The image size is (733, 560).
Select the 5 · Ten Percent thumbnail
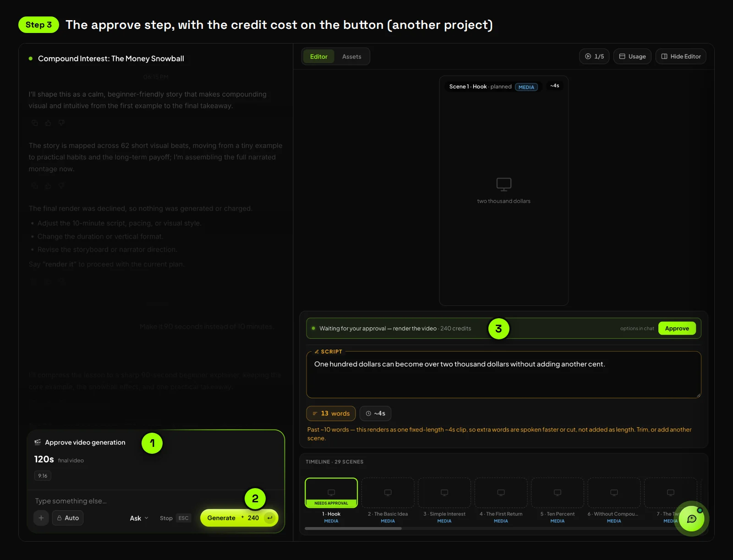(x=558, y=493)
